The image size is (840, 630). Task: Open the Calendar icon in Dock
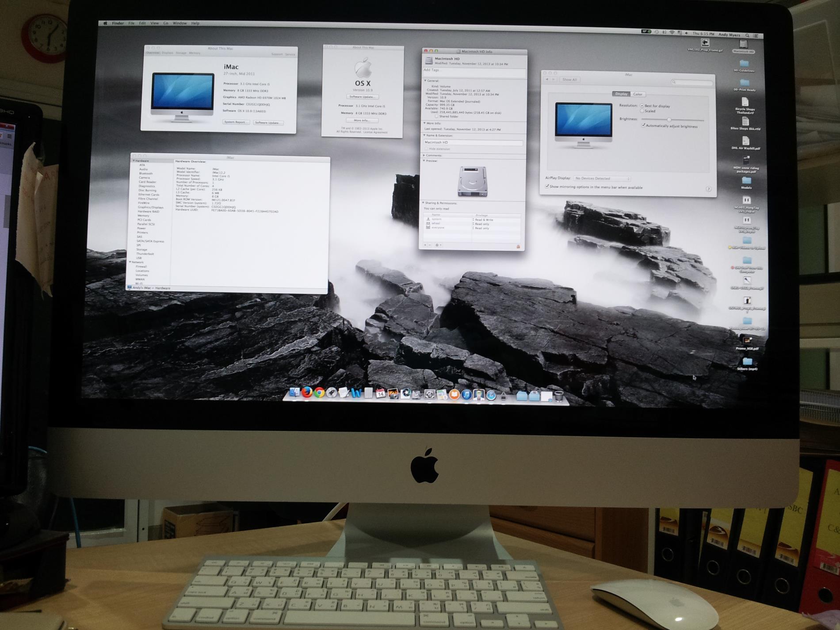point(381,393)
